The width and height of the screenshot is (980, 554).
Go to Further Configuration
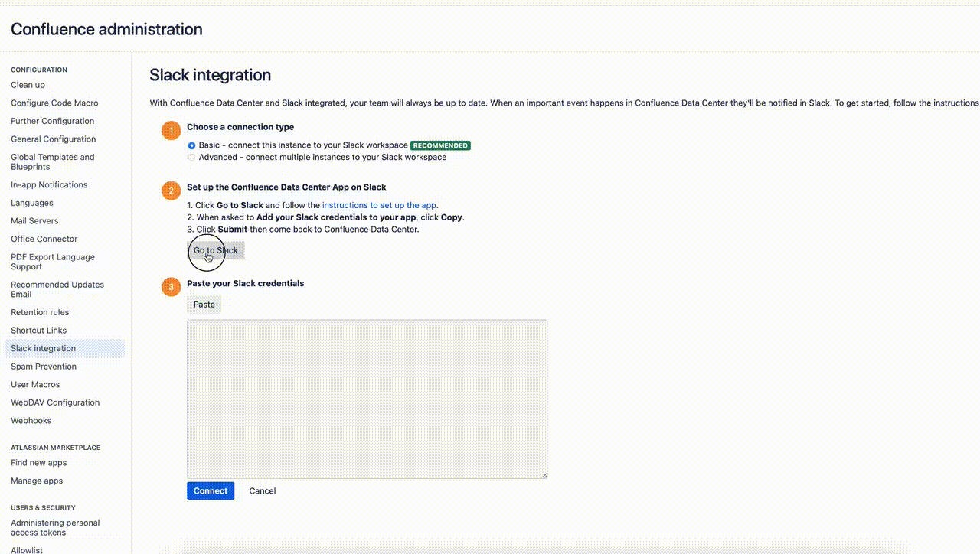[53, 121]
